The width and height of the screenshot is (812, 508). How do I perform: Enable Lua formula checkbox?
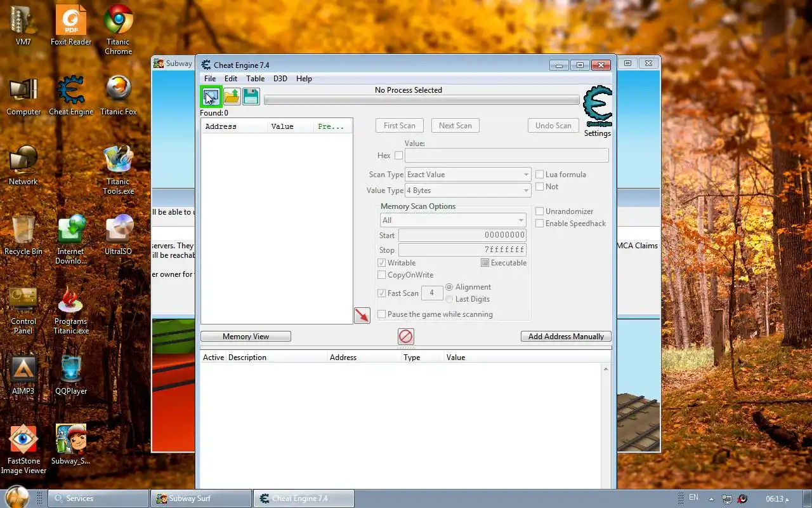pos(539,175)
